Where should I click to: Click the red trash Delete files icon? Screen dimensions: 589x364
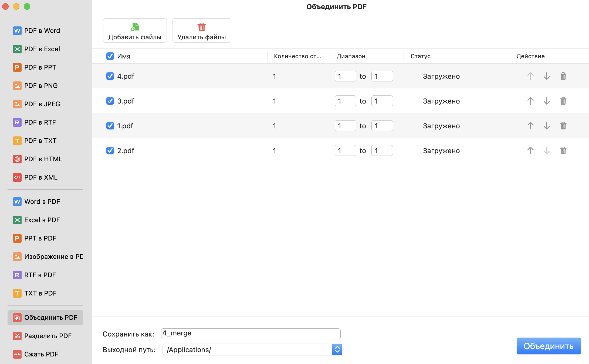coord(202,27)
